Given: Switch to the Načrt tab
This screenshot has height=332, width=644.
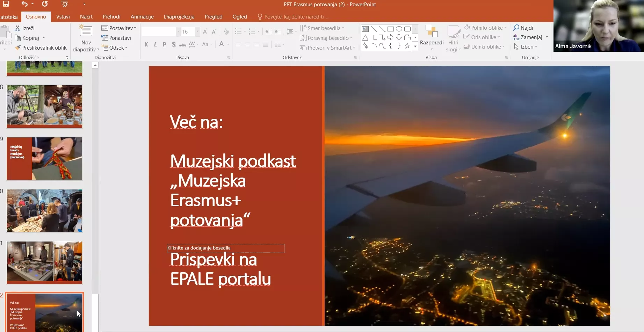Looking at the screenshot, I should click(x=86, y=17).
